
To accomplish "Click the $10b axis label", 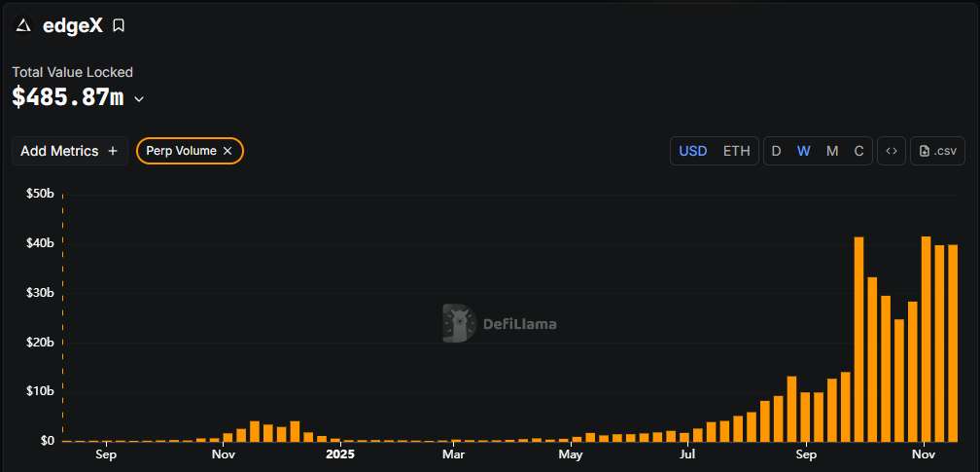I will [x=40, y=392].
